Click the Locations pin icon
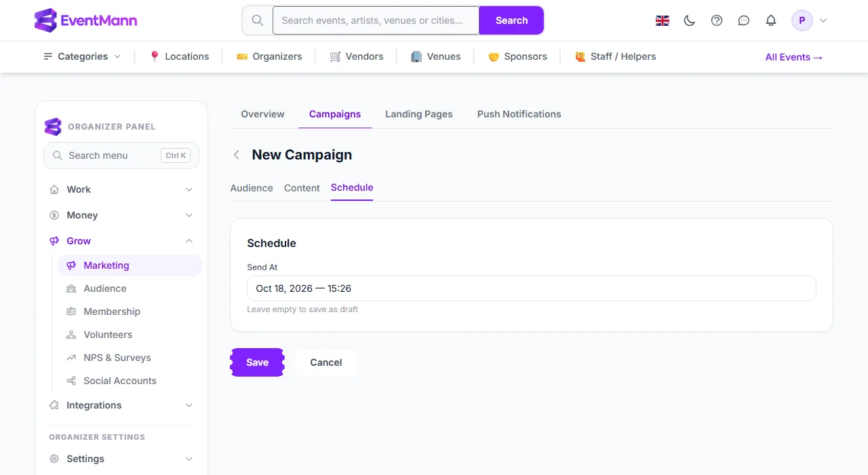Image resolution: width=868 pixels, height=475 pixels. pos(155,56)
